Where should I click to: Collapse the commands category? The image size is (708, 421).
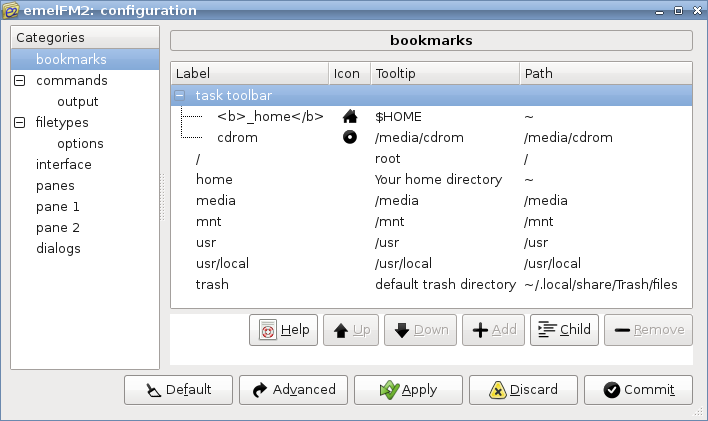19,80
